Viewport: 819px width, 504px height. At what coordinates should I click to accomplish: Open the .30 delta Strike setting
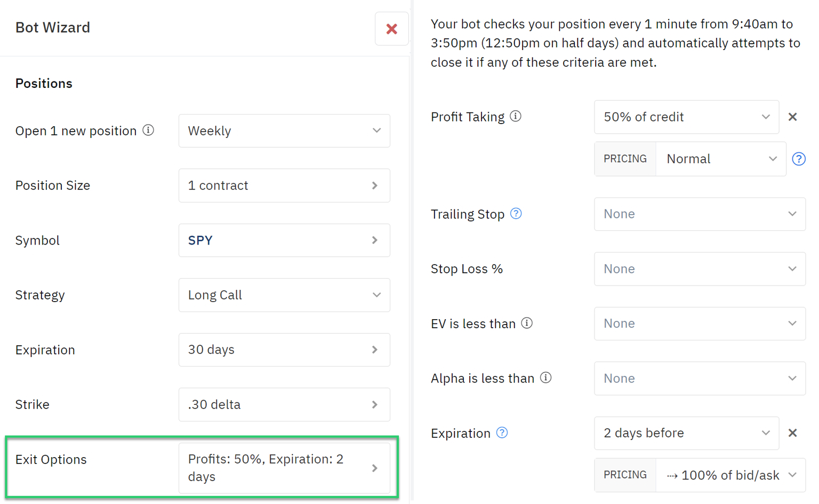point(284,404)
